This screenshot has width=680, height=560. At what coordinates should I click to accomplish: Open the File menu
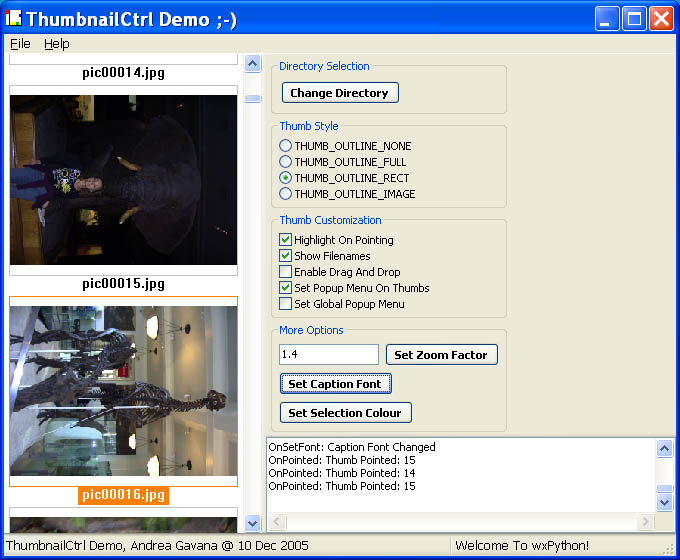tap(20, 44)
